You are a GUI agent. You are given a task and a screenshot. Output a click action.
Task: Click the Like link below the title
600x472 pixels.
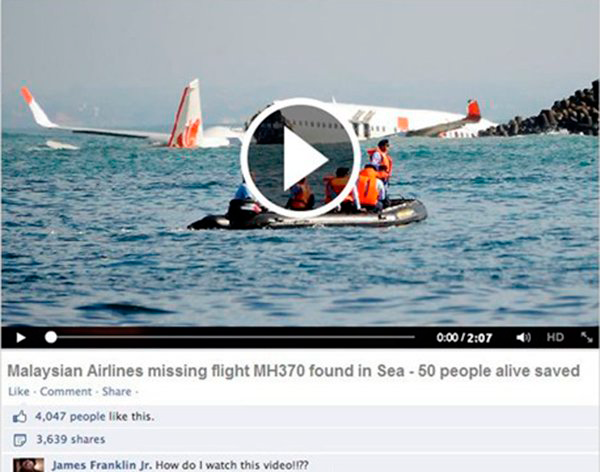[19, 392]
